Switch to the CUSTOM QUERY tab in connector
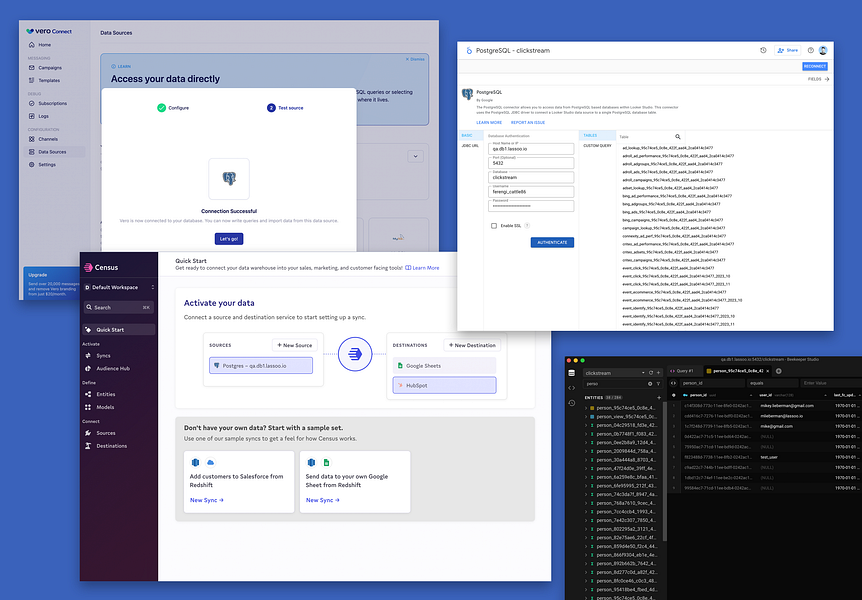 coord(596,145)
